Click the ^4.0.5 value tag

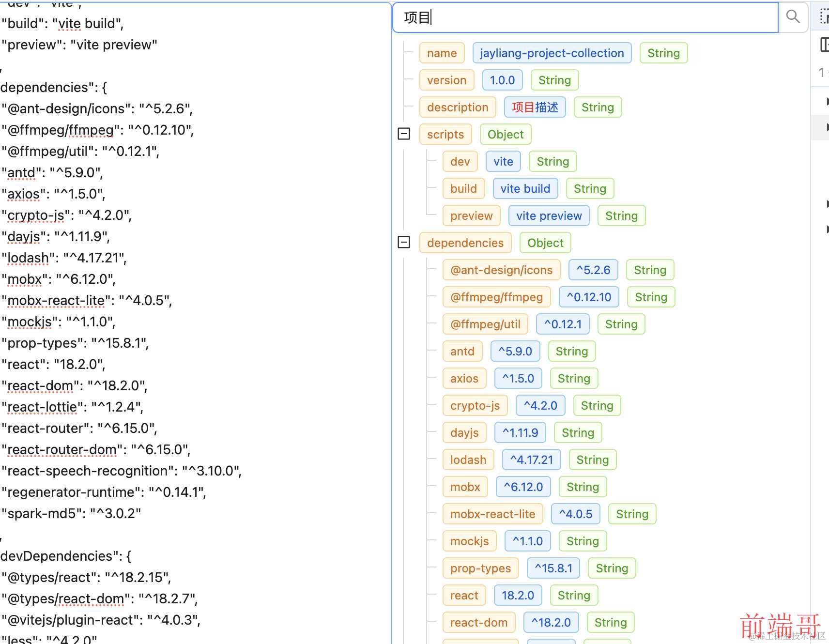coord(576,514)
